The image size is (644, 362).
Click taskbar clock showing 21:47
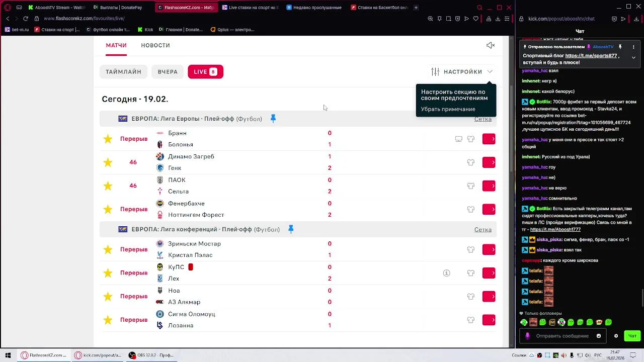click(615, 355)
